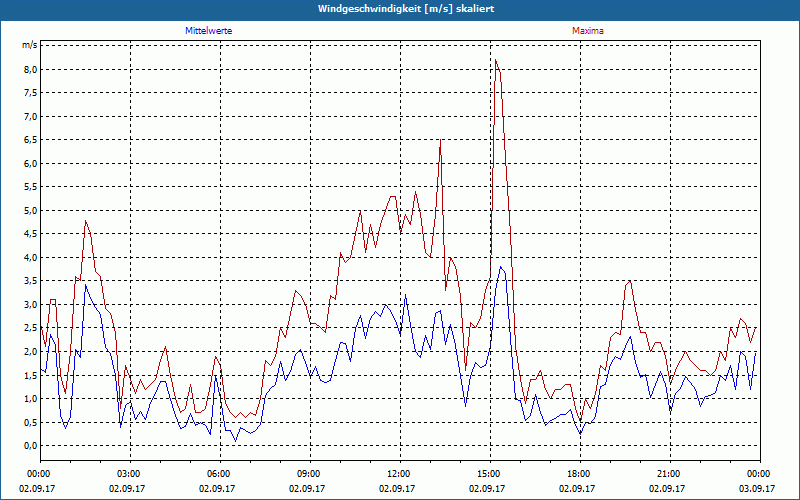This screenshot has width=800, height=500.
Task: Click the 2,5 y-axis value
Action: pyautogui.click(x=31, y=328)
